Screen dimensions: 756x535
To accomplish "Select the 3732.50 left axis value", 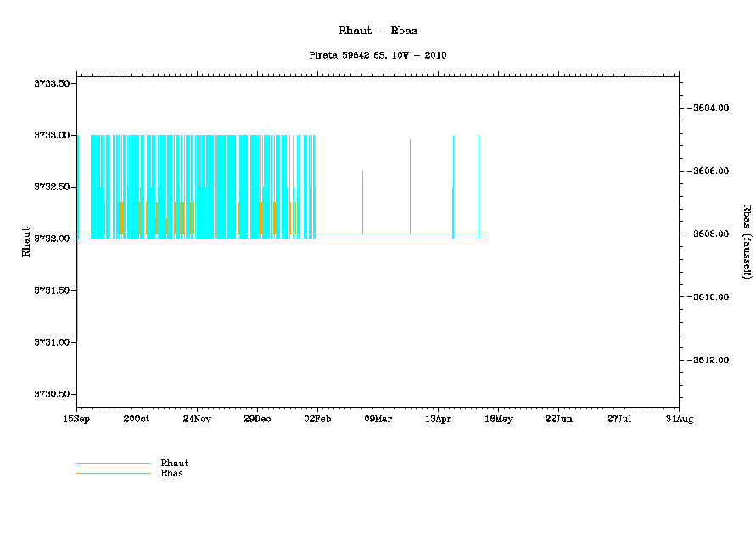I will click(51, 187).
